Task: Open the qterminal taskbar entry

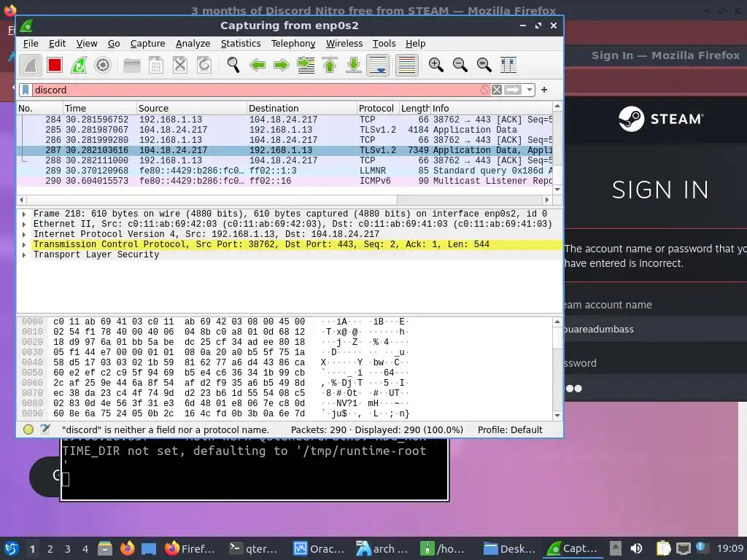Action: (253, 548)
